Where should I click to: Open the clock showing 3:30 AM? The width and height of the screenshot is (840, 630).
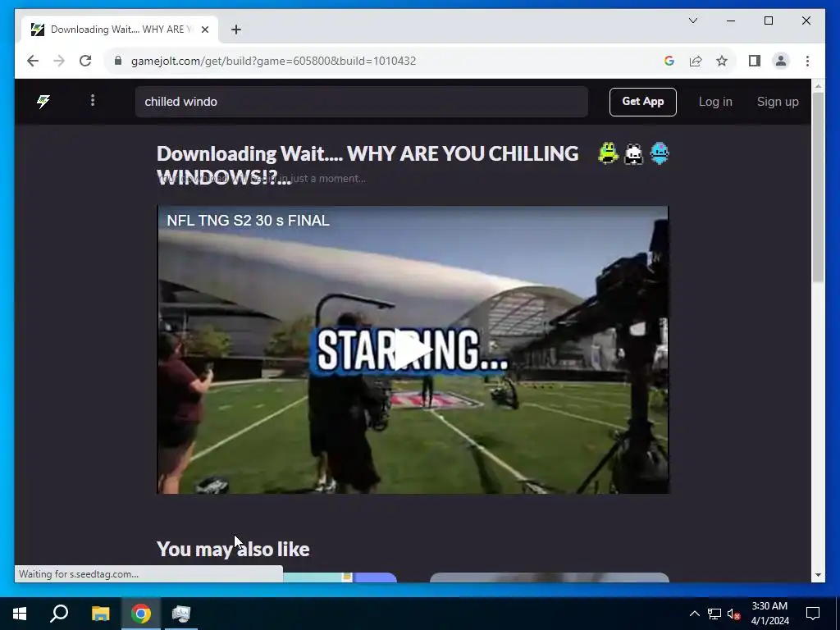coord(769,614)
